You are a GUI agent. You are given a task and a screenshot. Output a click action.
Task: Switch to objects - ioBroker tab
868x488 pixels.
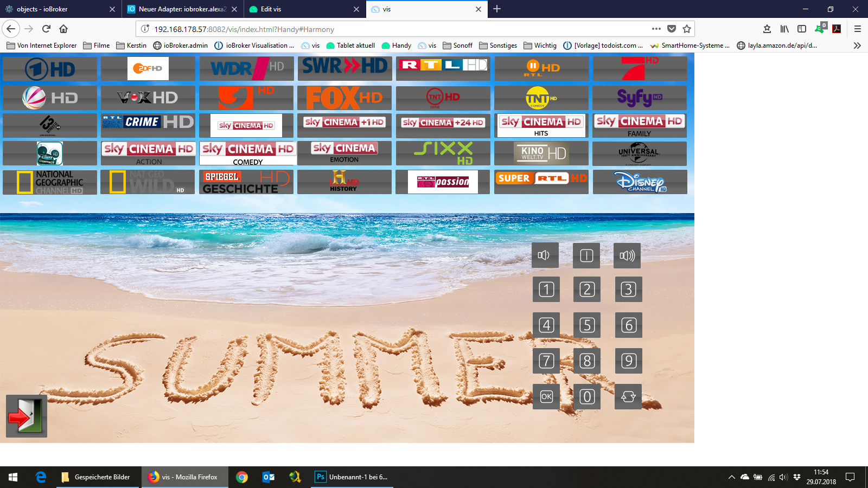coord(60,9)
